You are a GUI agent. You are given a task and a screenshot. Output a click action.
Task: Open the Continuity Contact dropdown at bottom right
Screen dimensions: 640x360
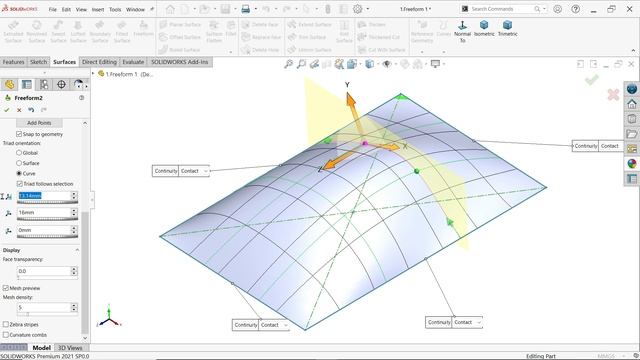(x=478, y=322)
